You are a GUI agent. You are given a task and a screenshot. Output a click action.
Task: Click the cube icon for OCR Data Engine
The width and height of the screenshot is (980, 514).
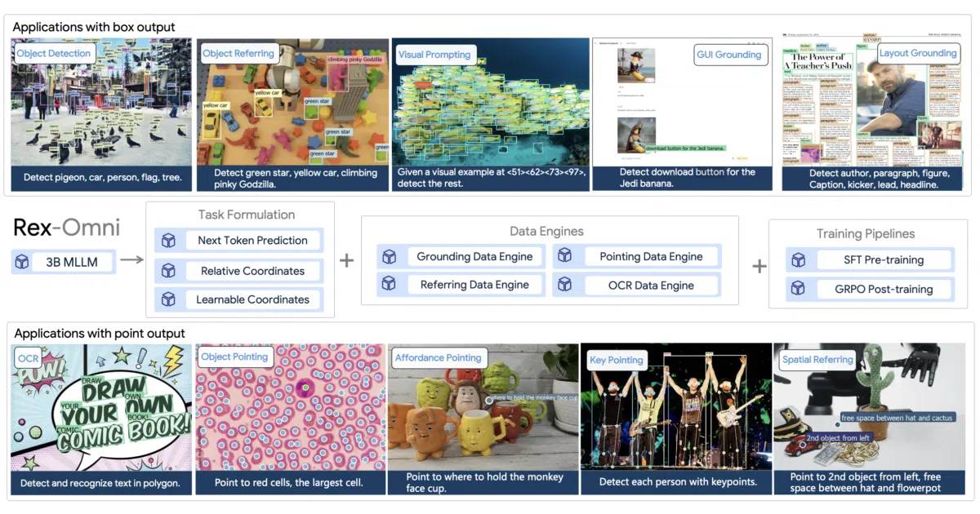tap(566, 286)
